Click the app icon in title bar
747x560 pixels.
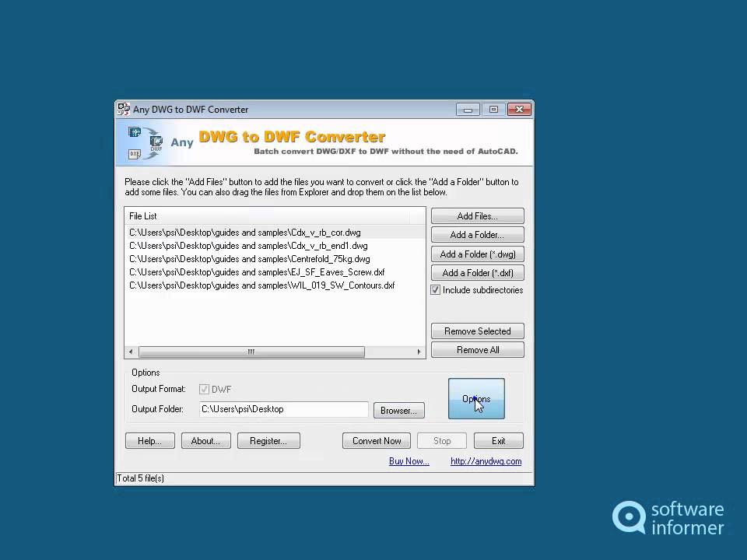pos(124,109)
